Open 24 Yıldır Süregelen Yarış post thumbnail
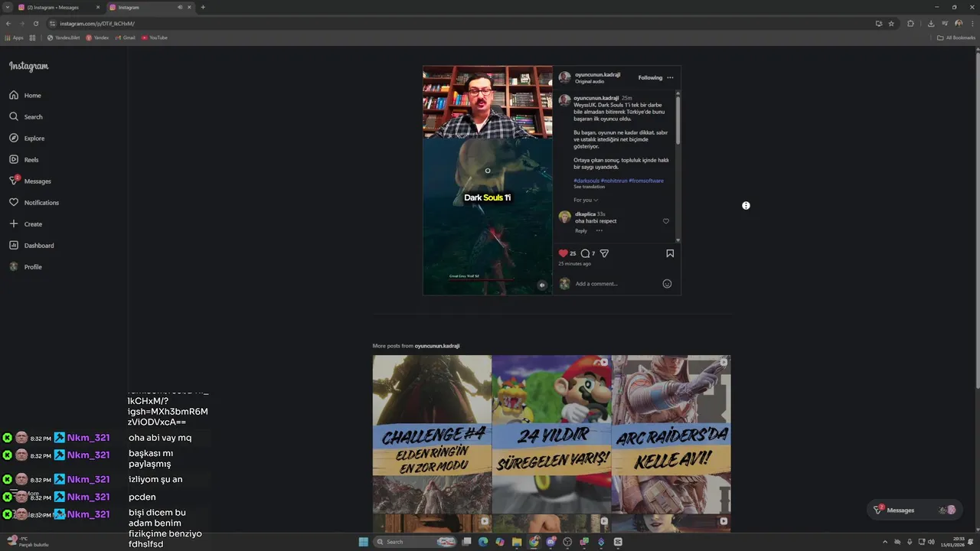Screen dimensions: 980x551 [x=551, y=434]
